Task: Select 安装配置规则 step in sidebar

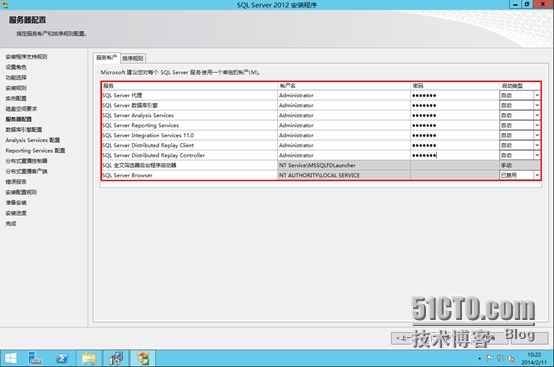Action: [x=21, y=192]
